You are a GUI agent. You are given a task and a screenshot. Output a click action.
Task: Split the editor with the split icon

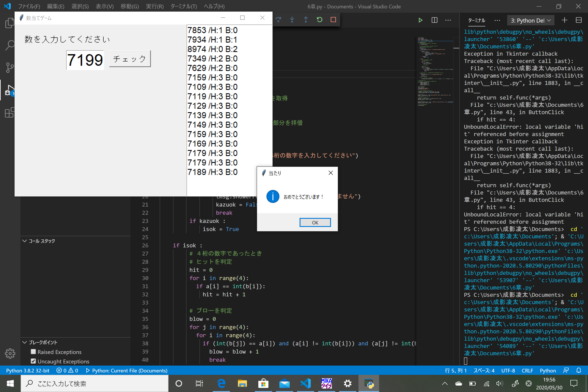[x=434, y=20]
